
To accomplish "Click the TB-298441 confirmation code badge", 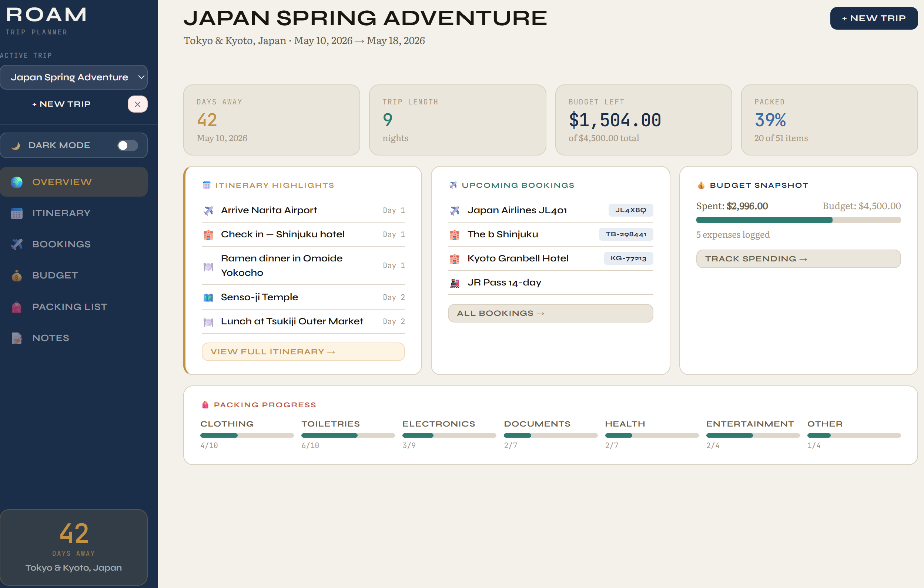I will [x=626, y=234].
